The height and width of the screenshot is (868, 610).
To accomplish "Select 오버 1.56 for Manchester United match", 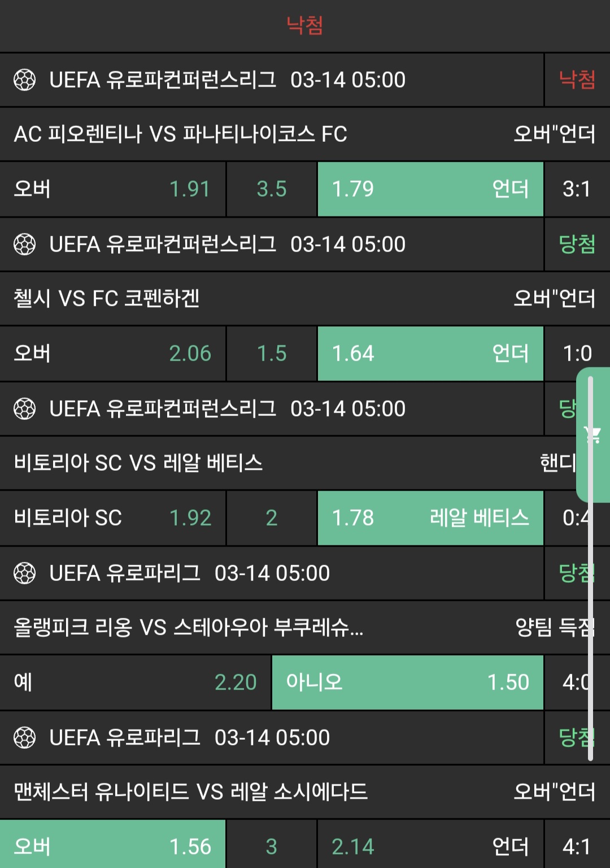I will point(113,847).
